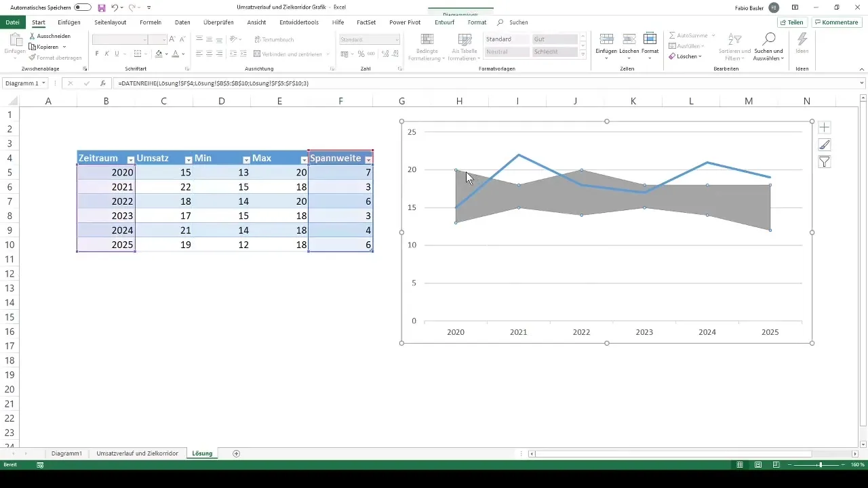The height and width of the screenshot is (488, 868).
Task: Switch to the Entwurf chart tab
Action: (444, 22)
